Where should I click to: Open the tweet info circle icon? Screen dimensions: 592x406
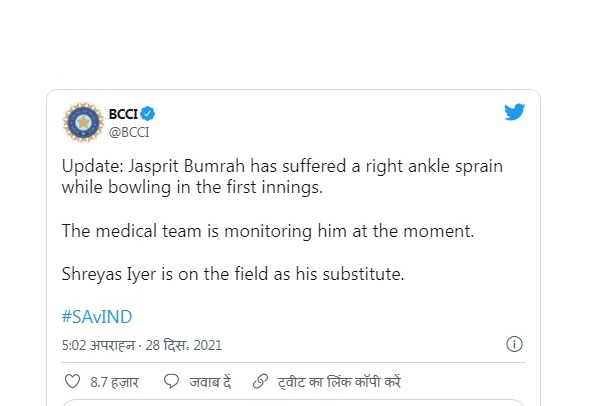(x=514, y=344)
